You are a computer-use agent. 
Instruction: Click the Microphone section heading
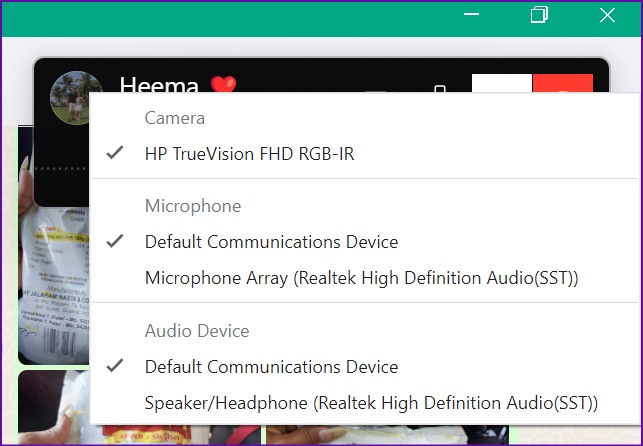[193, 206]
